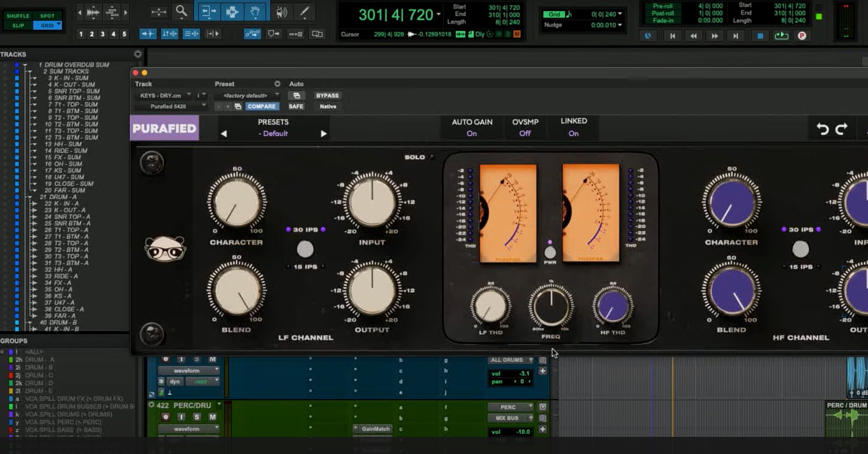Select Grid edit mode
This screenshot has width=868, height=454.
[47, 26]
